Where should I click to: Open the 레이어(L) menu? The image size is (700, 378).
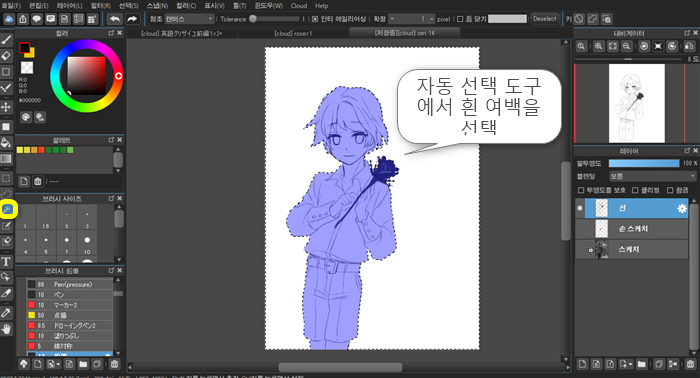pos(70,6)
